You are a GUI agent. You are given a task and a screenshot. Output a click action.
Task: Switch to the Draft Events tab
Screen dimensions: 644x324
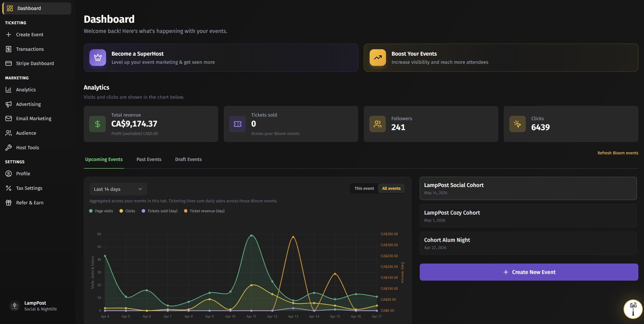click(x=188, y=159)
